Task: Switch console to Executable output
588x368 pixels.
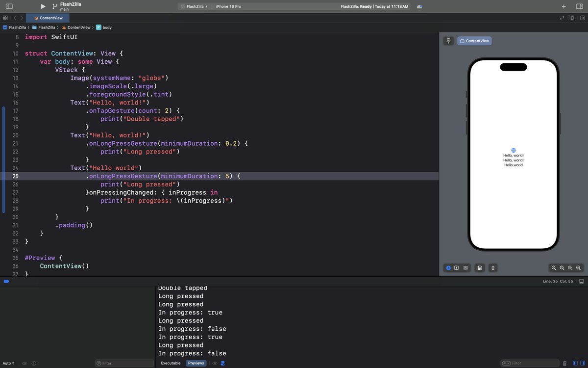Action: (x=171, y=363)
